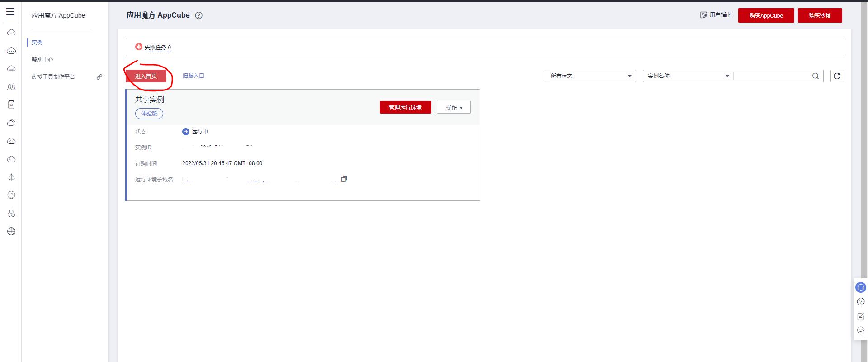The height and width of the screenshot is (362, 868).
Task: Click the 购买沙箱 button
Action: (820, 15)
